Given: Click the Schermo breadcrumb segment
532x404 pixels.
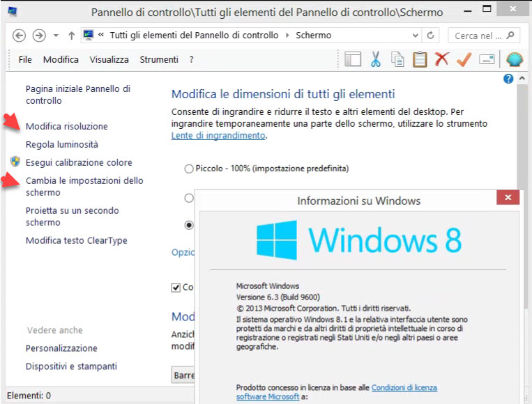Looking at the screenshot, I should click(x=313, y=36).
